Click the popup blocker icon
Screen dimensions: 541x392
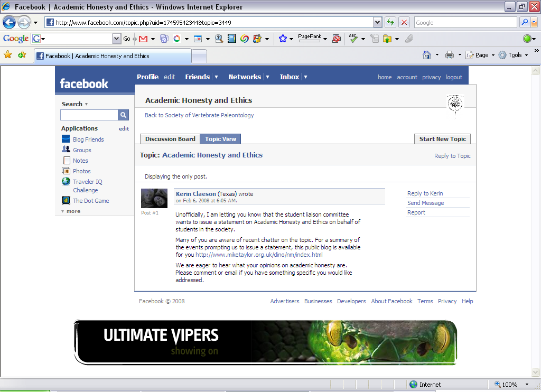pyautogui.click(x=337, y=39)
